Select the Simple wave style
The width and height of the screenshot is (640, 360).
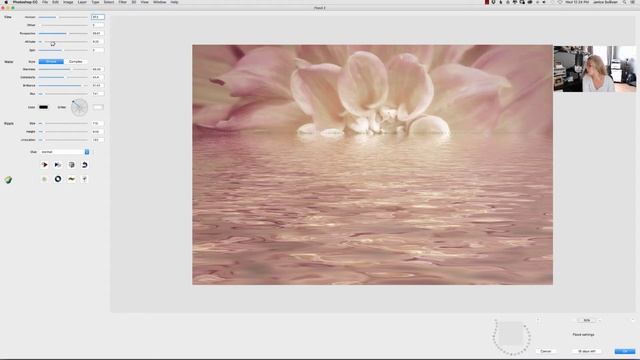pos(51,62)
